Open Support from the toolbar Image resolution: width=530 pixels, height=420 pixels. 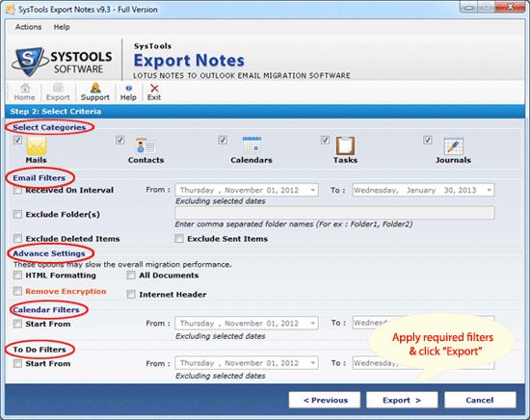click(95, 92)
